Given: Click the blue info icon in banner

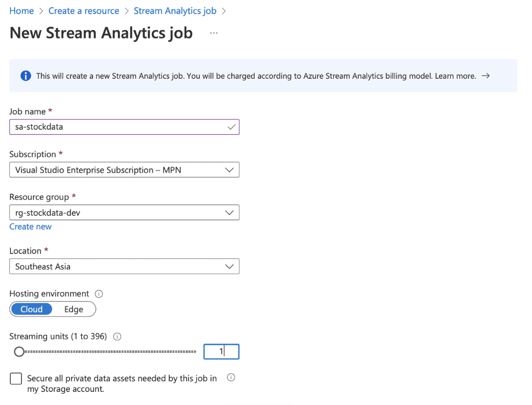Looking at the screenshot, I should pos(25,76).
